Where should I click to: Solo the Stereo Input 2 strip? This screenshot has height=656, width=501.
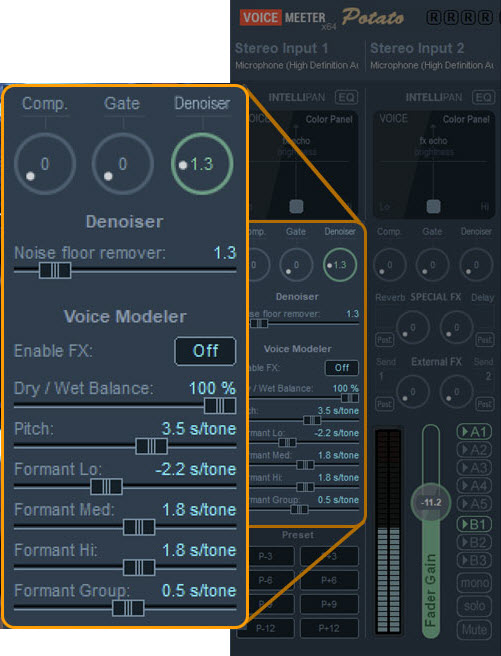coord(474,606)
